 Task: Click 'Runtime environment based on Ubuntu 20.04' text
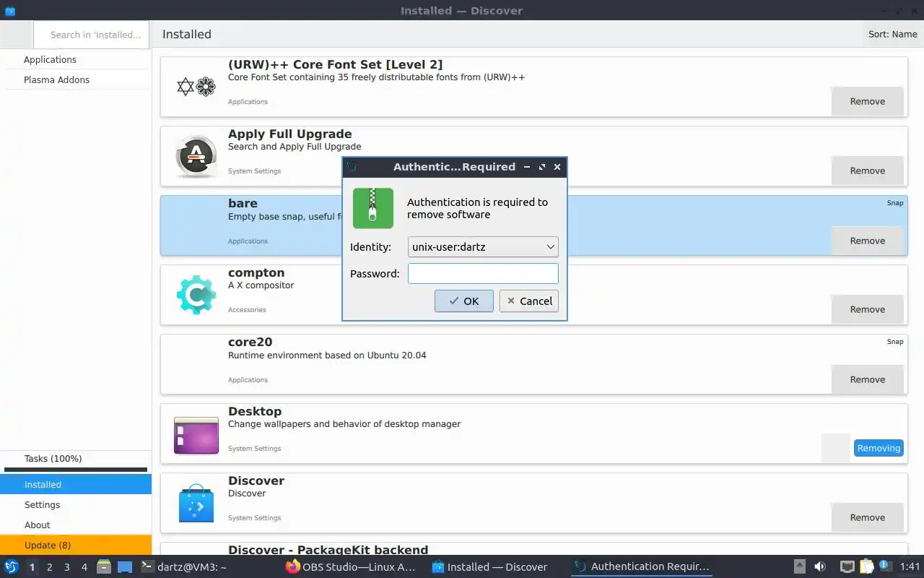point(327,355)
